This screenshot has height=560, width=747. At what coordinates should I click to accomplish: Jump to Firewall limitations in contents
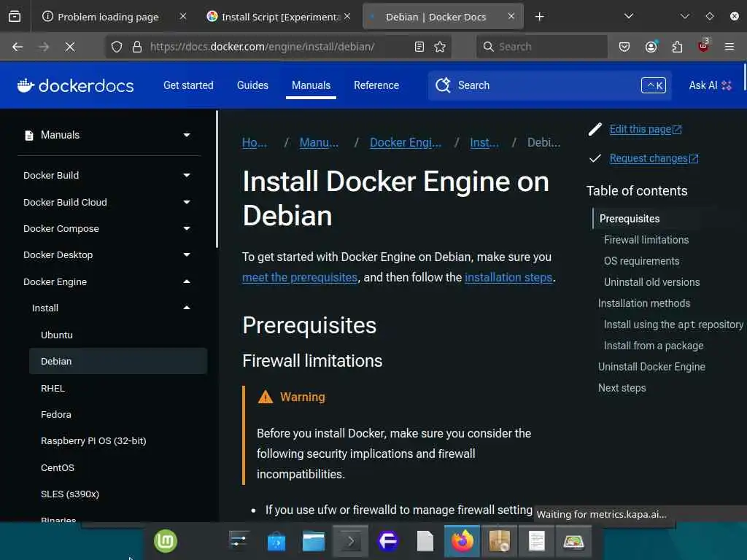point(646,239)
